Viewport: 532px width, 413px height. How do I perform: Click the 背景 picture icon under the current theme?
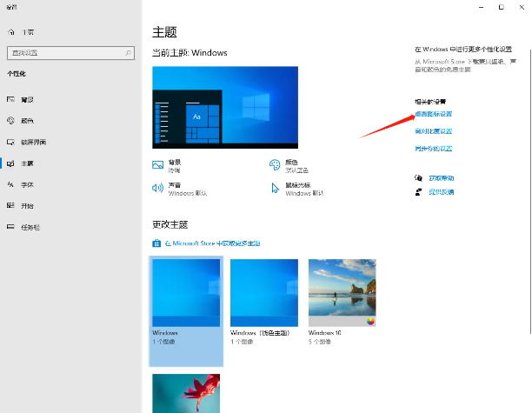pyautogui.click(x=158, y=164)
